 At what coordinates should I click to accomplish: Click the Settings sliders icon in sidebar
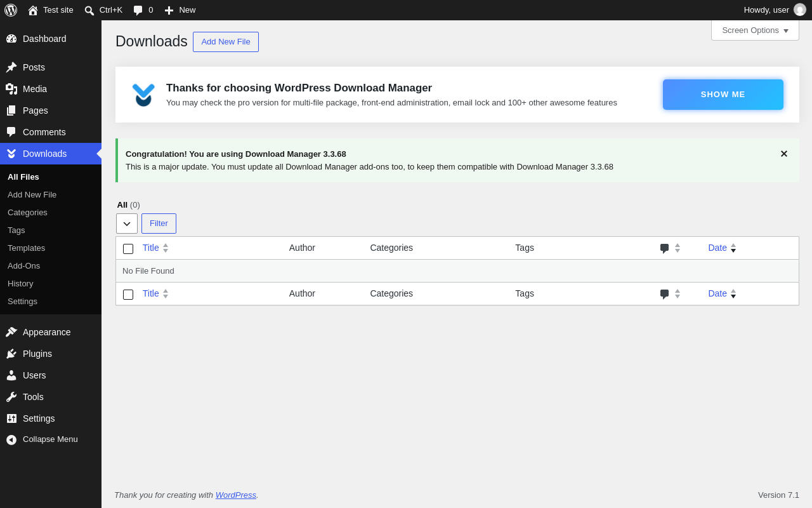[x=11, y=418]
